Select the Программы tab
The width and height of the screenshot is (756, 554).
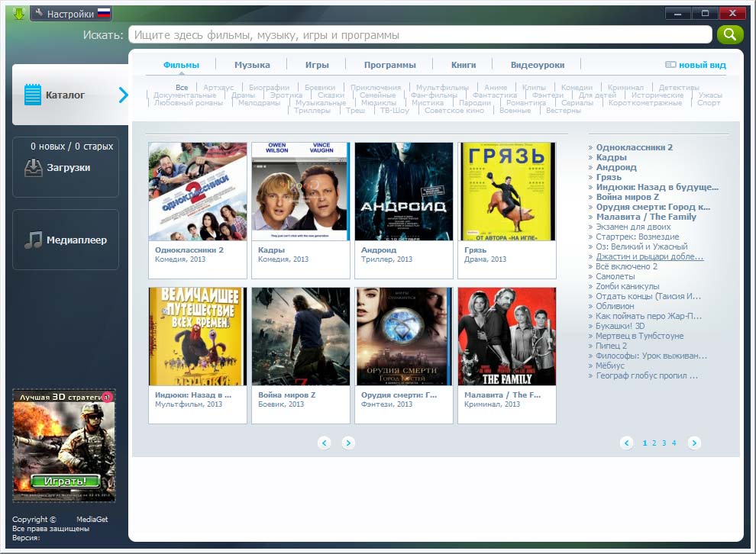390,65
